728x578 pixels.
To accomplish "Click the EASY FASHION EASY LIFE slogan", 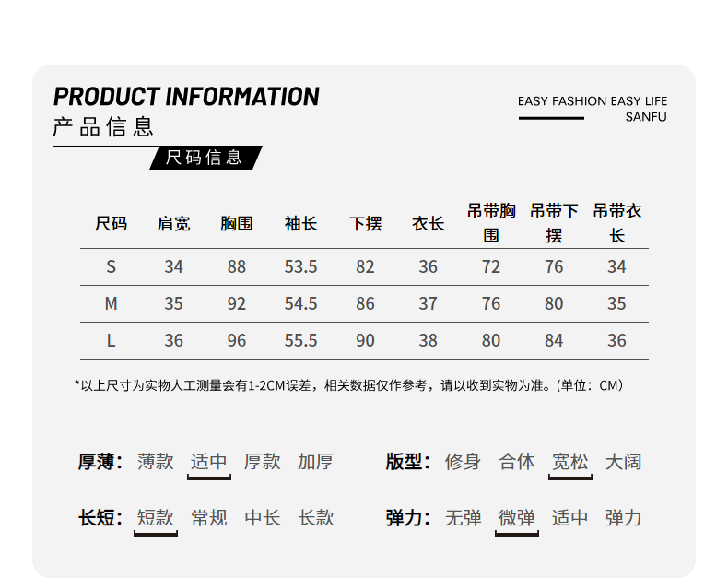I will pyautogui.click(x=592, y=101).
